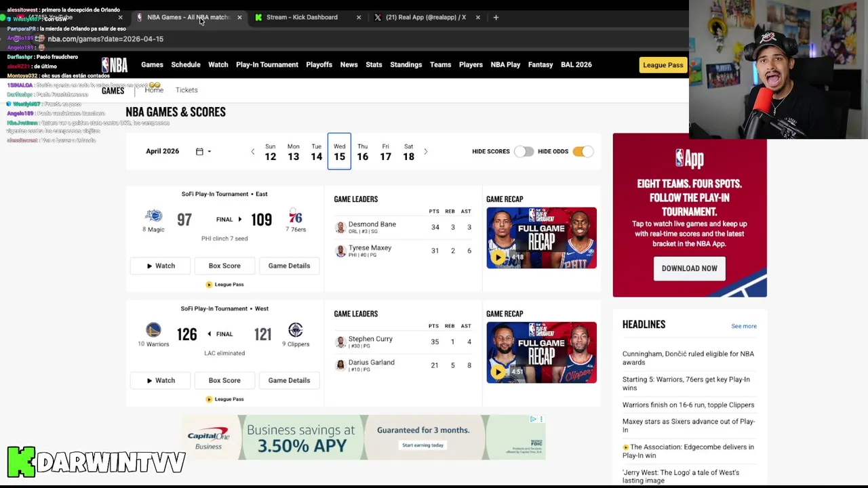The image size is (868, 488).
Task: Open the Standings menu item
Action: click(x=406, y=65)
